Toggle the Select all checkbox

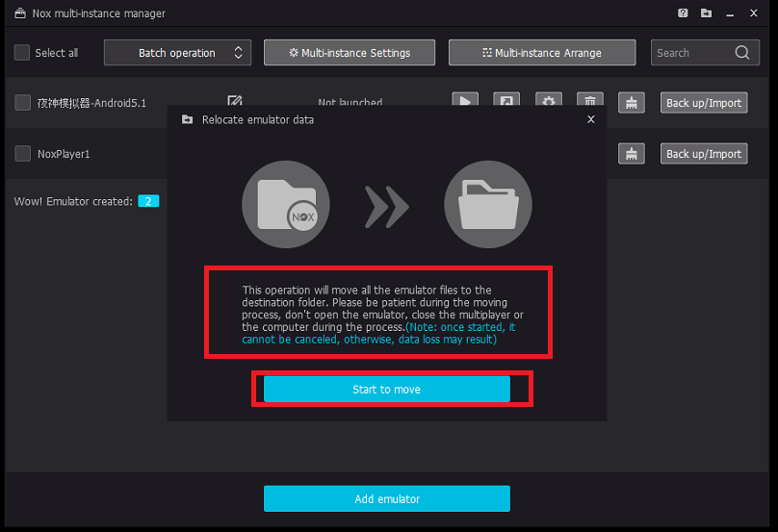tap(22, 53)
